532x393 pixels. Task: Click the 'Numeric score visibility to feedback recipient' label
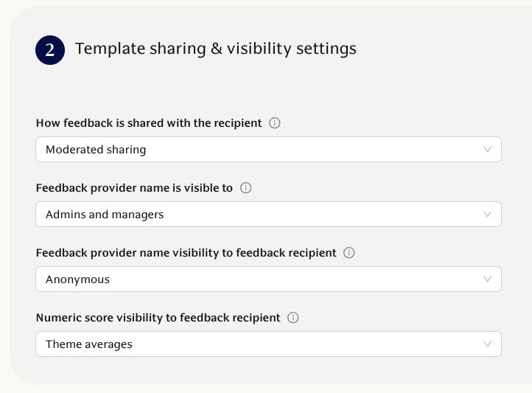(158, 318)
